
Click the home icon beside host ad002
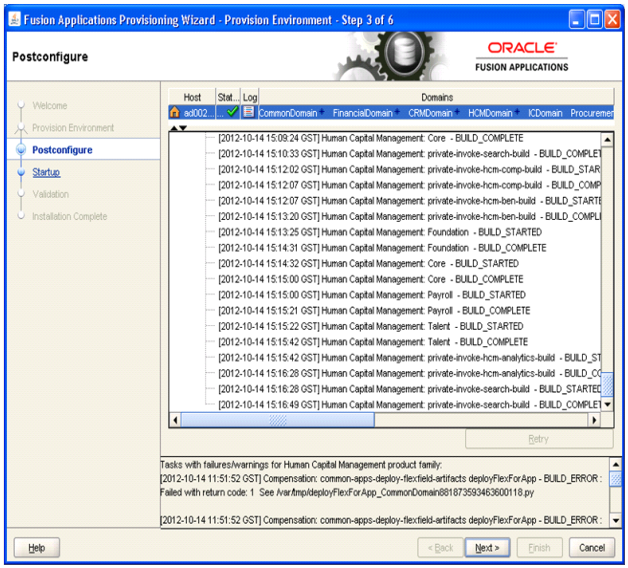(175, 113)
